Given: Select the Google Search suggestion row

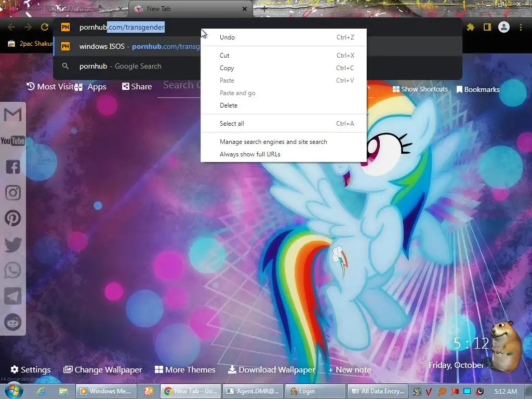Looking at the screenshot, I should click(x=127, y=66).
